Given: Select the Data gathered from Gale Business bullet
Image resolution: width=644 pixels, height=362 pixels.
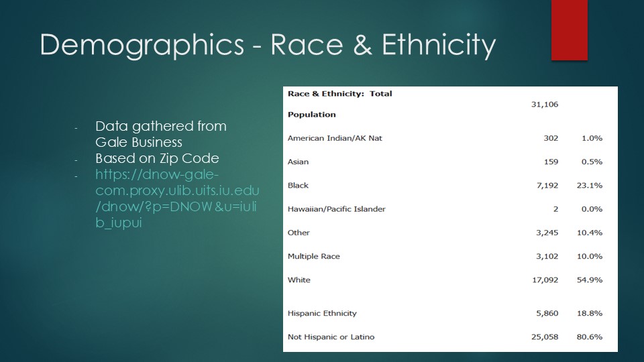Looking at the screenshot, I should tap(161, 133).
